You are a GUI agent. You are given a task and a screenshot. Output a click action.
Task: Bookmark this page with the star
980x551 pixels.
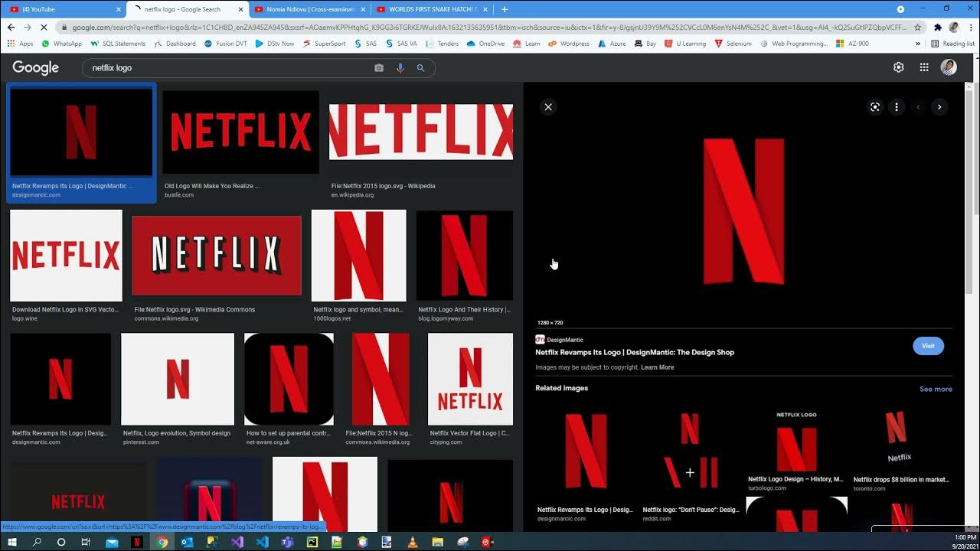coord(917,27)
